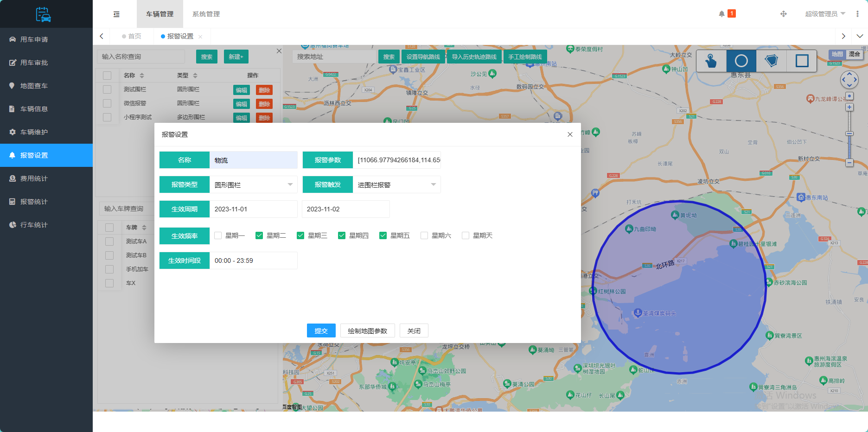Screen dimensions: 868x432
Task: Click the 用车申请 car icon
Action: tap(13, 39)
